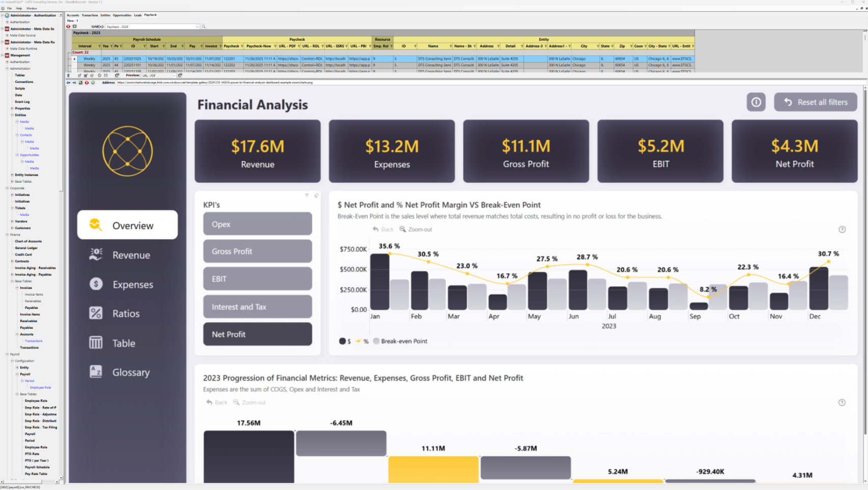The image size is (868, 490).
Task: Click the info icon beside Reset all filters
Action: click(x=756, y=102)
